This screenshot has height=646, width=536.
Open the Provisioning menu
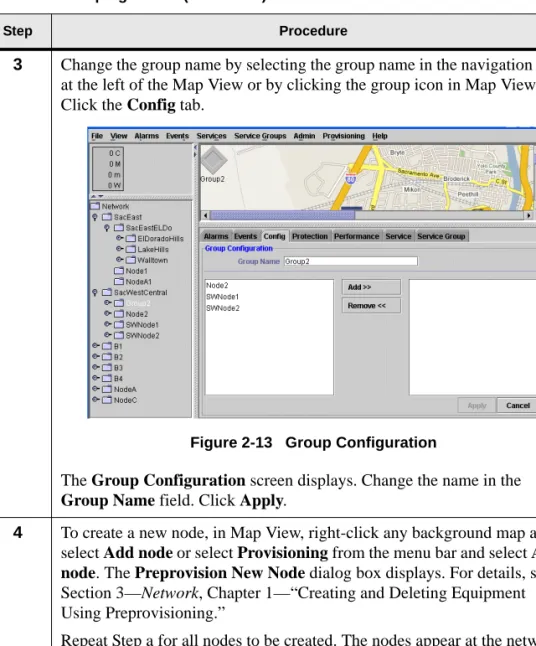(x=344, y=136)
